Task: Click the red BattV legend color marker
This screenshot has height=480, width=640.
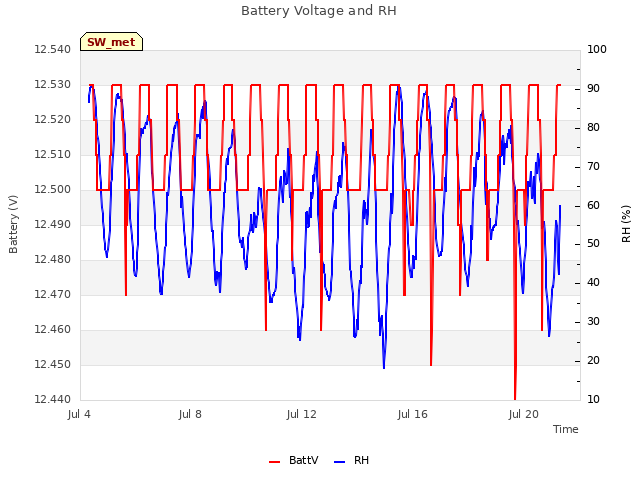Action: pyautogui.click(x=274, y=462)
